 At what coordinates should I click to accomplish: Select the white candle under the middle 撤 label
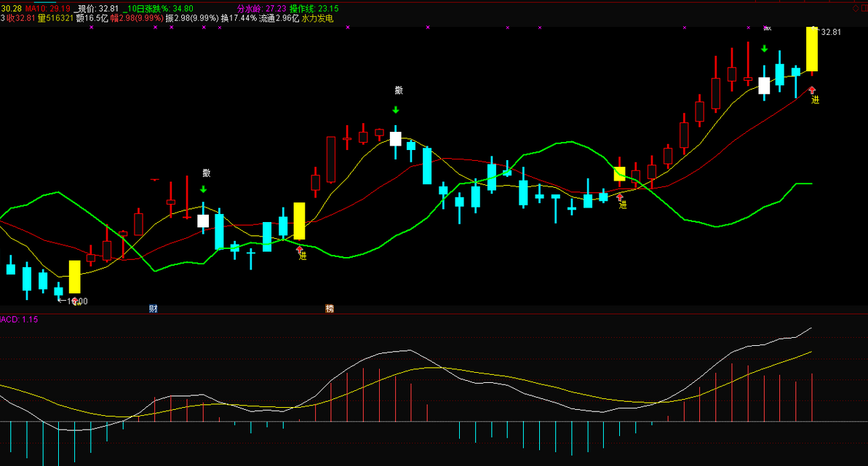395,138
